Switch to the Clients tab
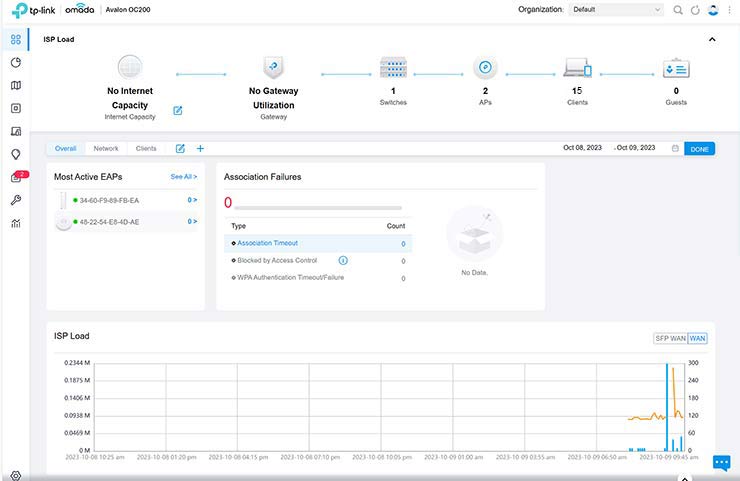 click(x=146, y=148)
